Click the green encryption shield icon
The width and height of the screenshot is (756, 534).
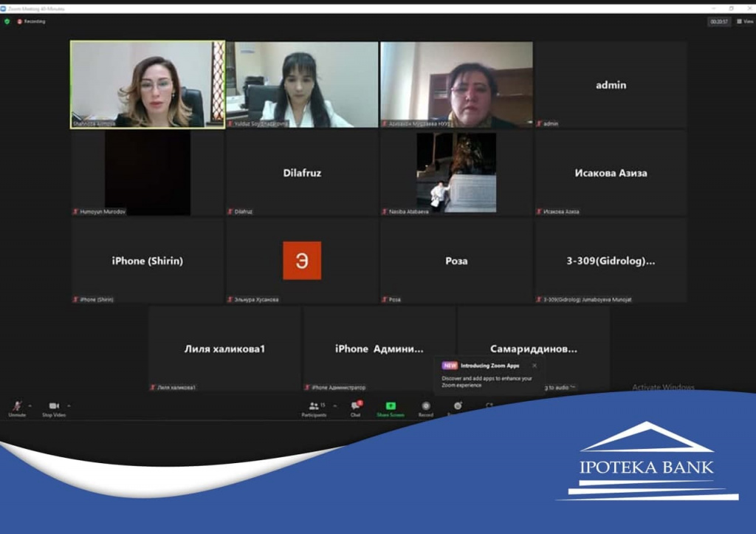[x=7, y=21]
